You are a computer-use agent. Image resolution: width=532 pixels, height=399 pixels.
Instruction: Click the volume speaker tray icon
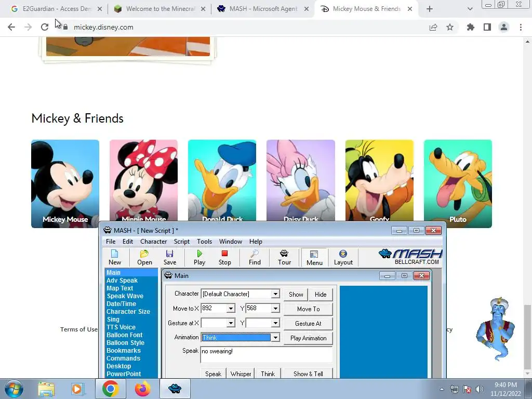tap(479, 389)
